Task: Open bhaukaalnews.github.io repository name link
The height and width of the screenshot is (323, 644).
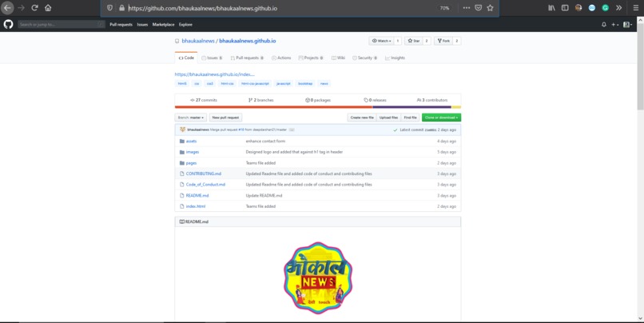Action: (x=248, y=41)
